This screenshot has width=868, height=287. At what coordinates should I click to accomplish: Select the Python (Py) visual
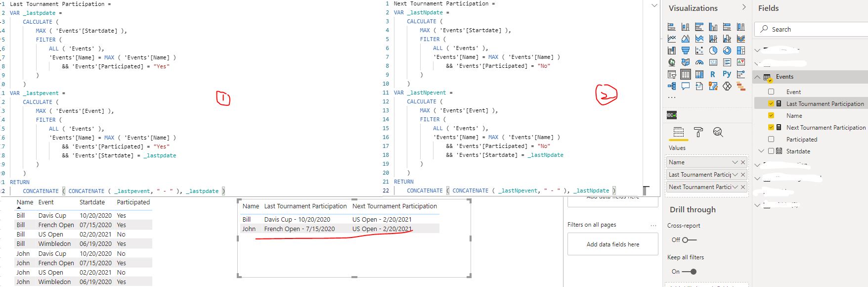pos(727,74)
